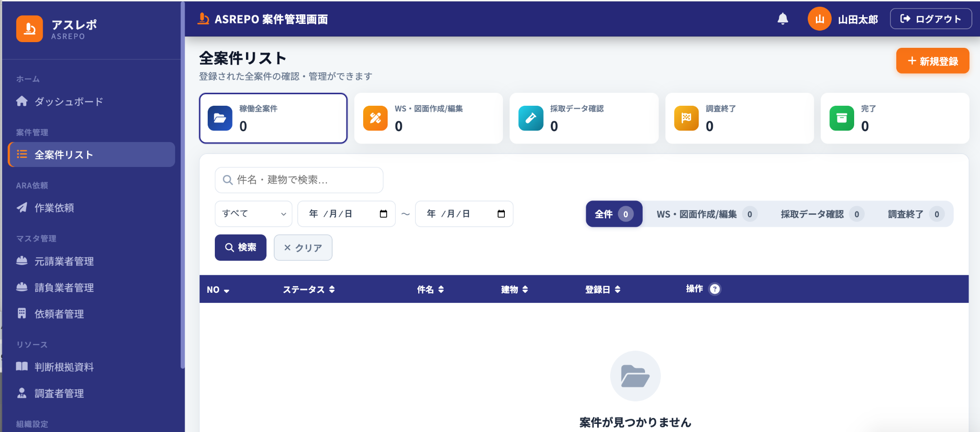Screen dimensions: 980x432
Task: Open the end date calendar picker icon
Action: 501,214
